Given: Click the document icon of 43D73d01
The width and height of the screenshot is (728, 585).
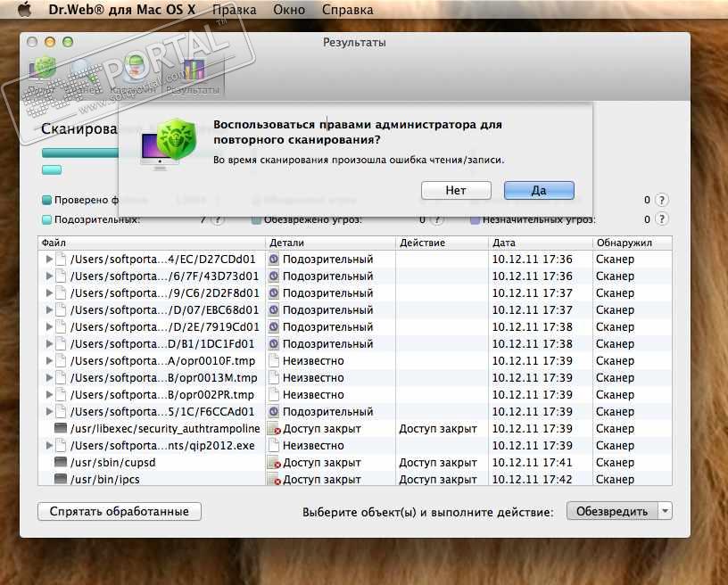Looking at the screenshot, I should [61, 276].
